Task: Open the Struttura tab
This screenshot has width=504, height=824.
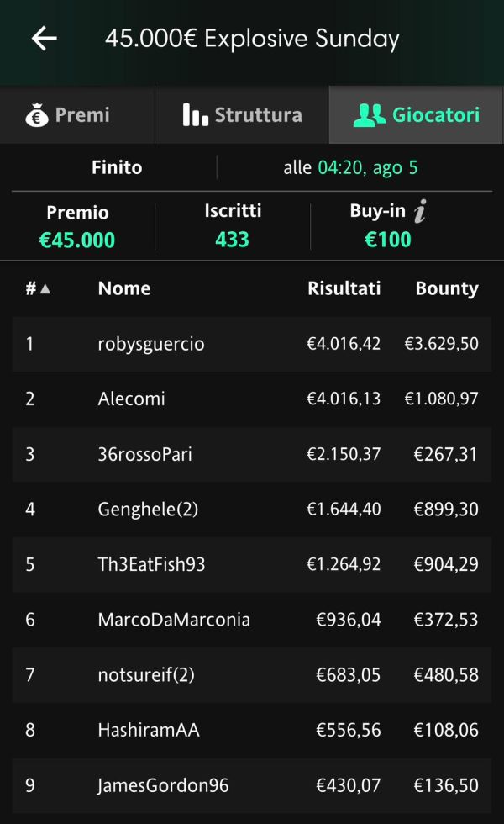Action: point(242,115)
